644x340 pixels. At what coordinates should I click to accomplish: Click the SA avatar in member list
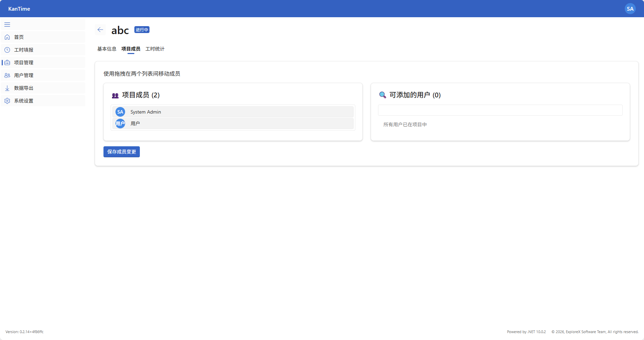coord(120,112)
